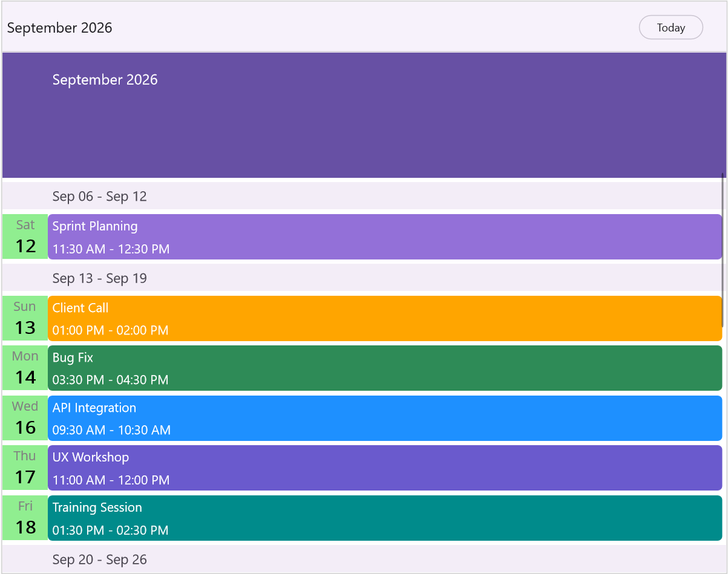Click the Mon 14 date cell
The image size is (728, 574).
point(25,368)
